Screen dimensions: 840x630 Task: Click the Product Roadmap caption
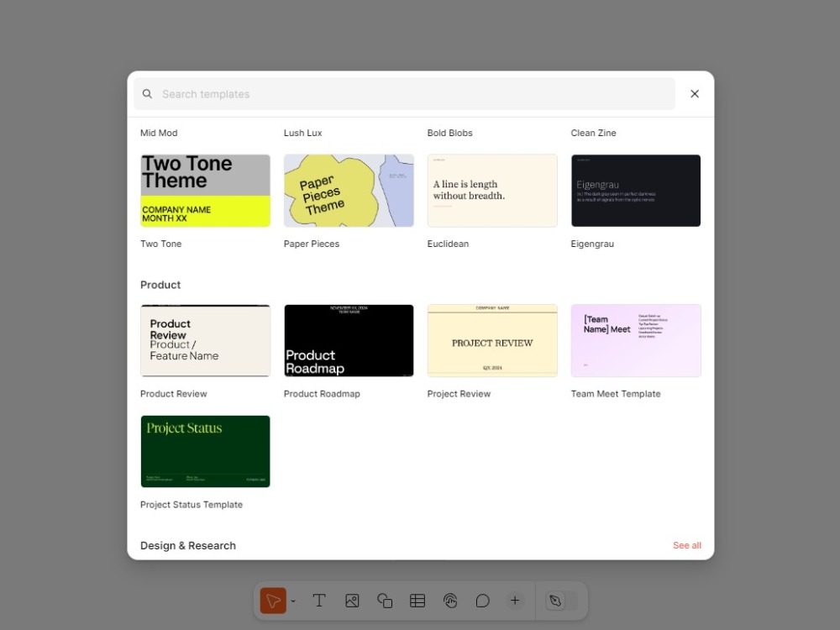point(322,394)
